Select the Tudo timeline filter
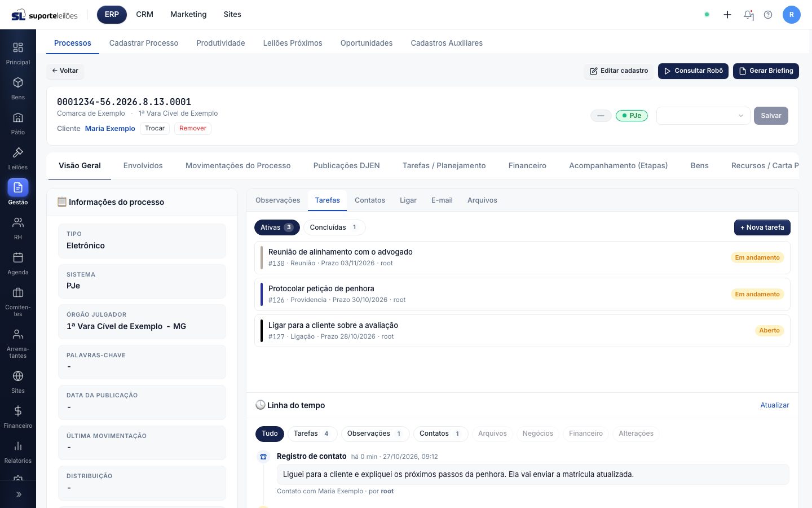This screenshot has height=508, width=812. [x=270, y=433]
